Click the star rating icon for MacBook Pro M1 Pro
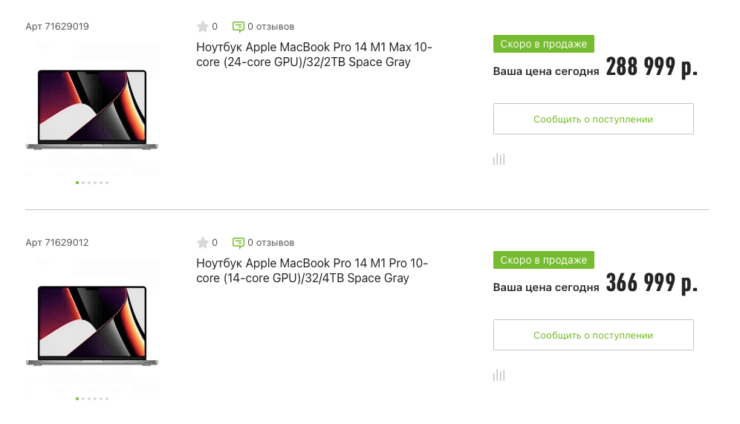The width and height of the screenshot is (740, 424). (x=202, y=242)
